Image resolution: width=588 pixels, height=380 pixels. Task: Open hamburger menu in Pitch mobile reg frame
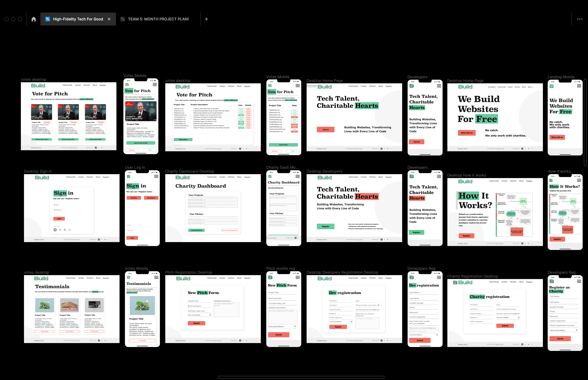coord(298,277)
